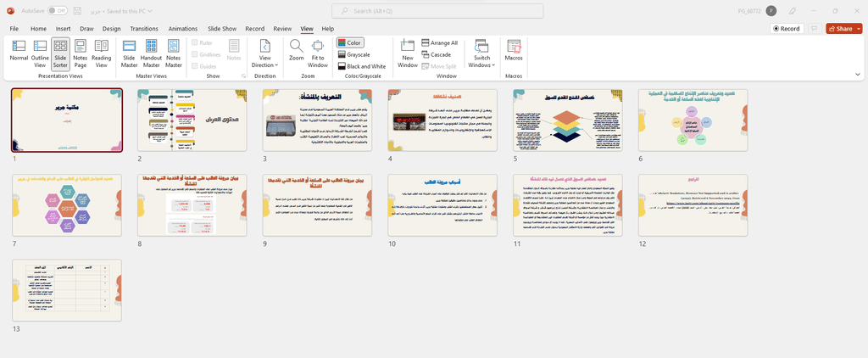The image size is (868, 358).
Task: Switch to the Record tab
Action: tap(254, 29)
